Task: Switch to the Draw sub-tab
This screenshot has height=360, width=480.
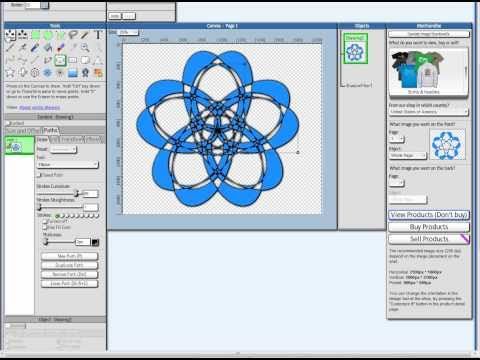Action: [42, 139]
